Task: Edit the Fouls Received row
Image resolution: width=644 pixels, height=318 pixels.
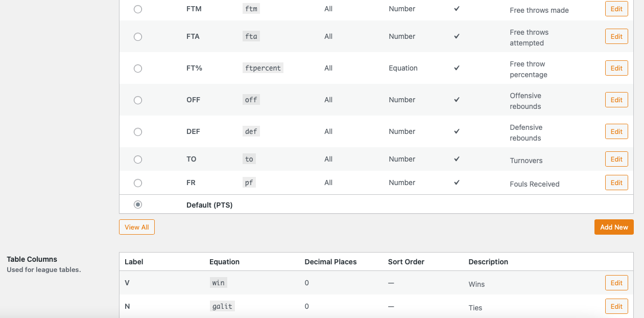Action: (616, 183)
